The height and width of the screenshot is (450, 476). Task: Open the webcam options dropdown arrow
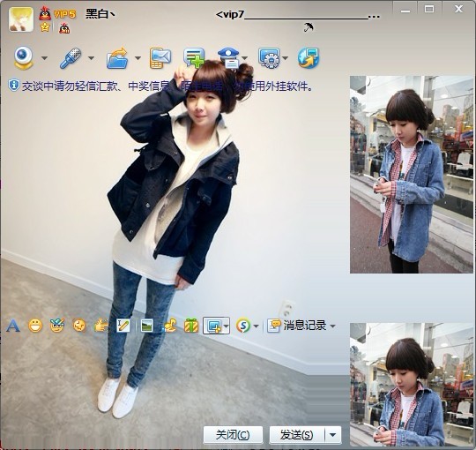(44, 58)
